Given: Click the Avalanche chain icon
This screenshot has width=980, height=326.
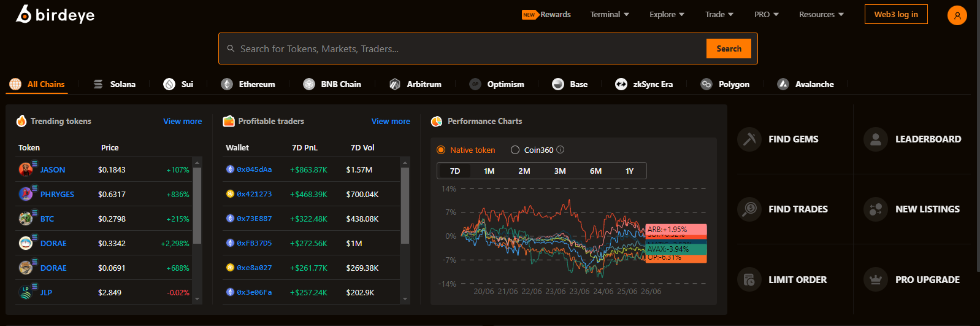Looking at the screenshot, I should [783, 84].
